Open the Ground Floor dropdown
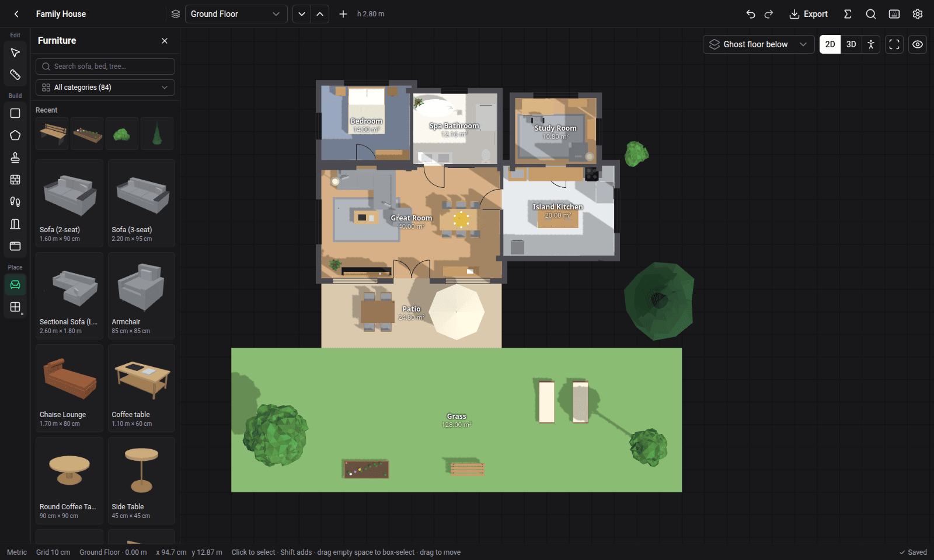 tap(236, 14)
